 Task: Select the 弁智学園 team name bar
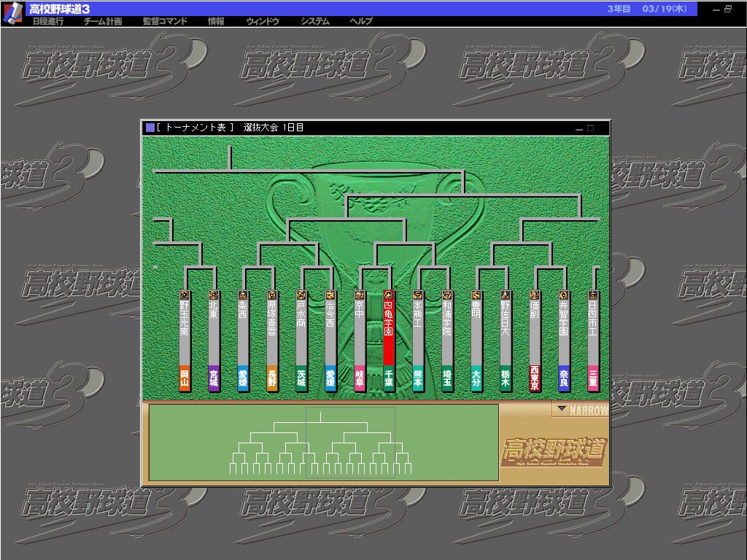564,332
